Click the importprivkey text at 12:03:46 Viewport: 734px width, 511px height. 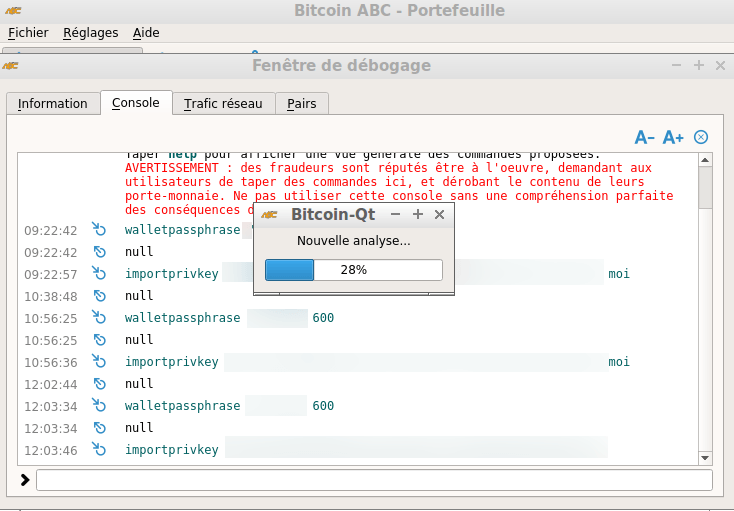point(172,450)
